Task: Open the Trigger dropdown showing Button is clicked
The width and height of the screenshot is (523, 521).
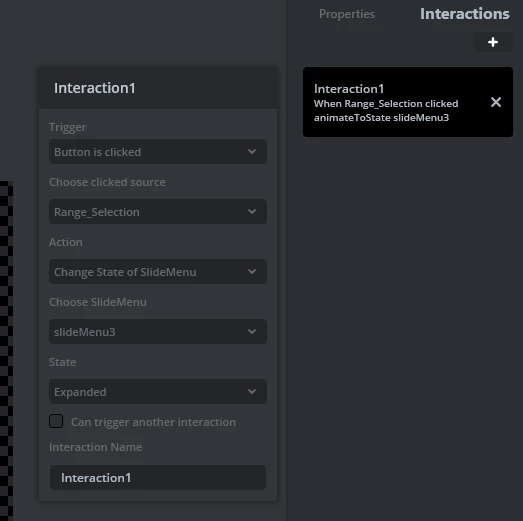Action: click(x=158, y=152)
